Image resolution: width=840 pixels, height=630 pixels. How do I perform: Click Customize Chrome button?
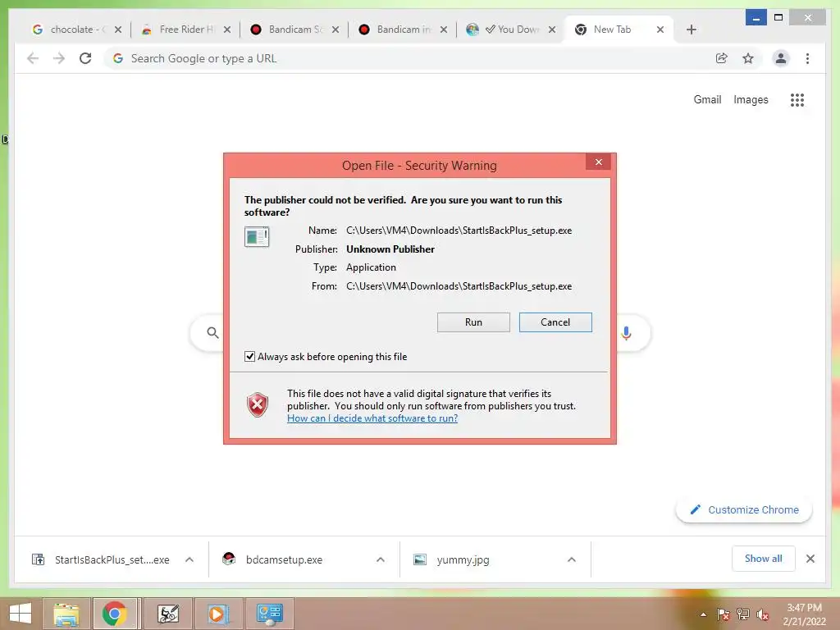[x=744, y=509]
